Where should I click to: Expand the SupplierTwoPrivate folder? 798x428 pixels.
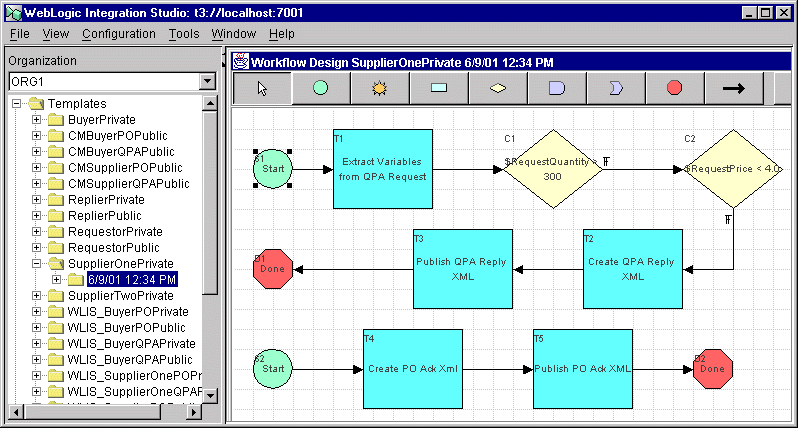tap(36, 296)
